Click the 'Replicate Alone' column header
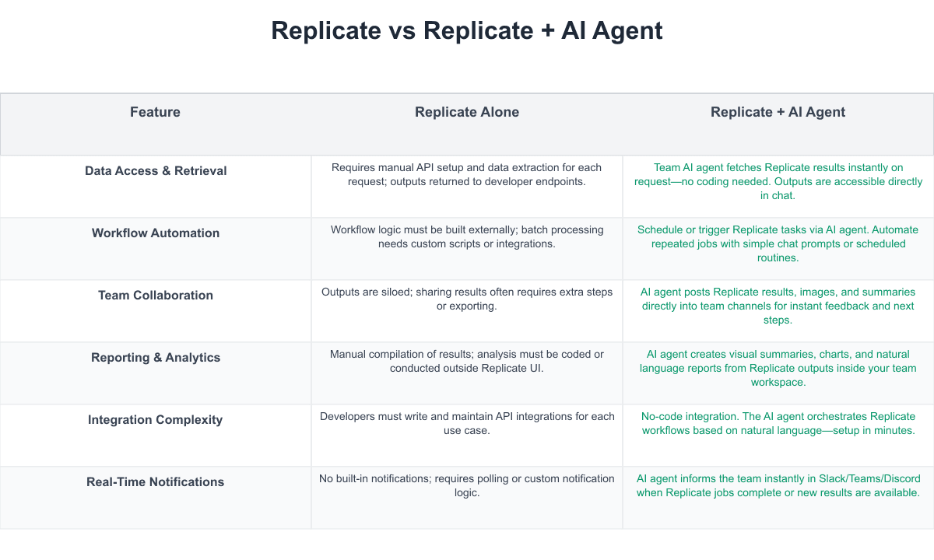Screen dimensions: 934x560 coord(467,112)
